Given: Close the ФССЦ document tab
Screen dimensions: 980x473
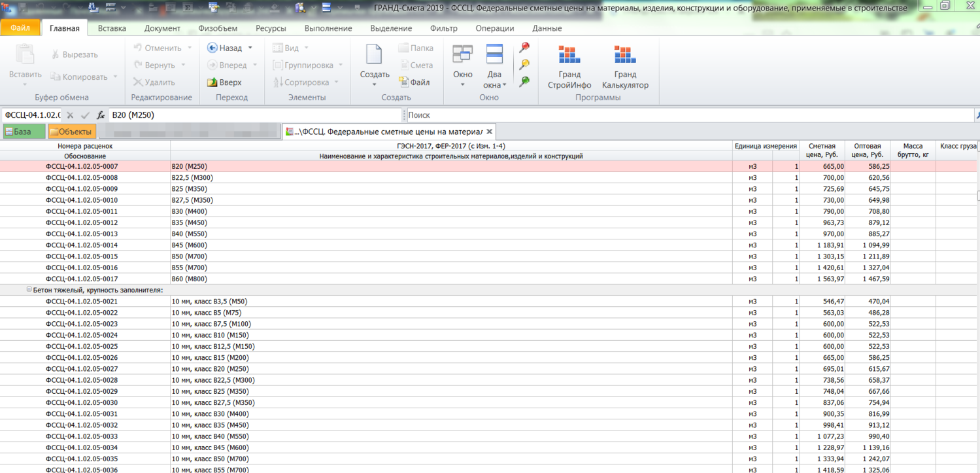Looking at the screenshot, I should (489, 131).
